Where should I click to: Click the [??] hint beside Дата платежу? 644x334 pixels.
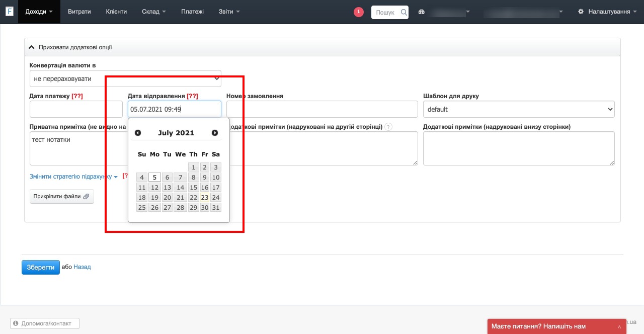(77, 96)
